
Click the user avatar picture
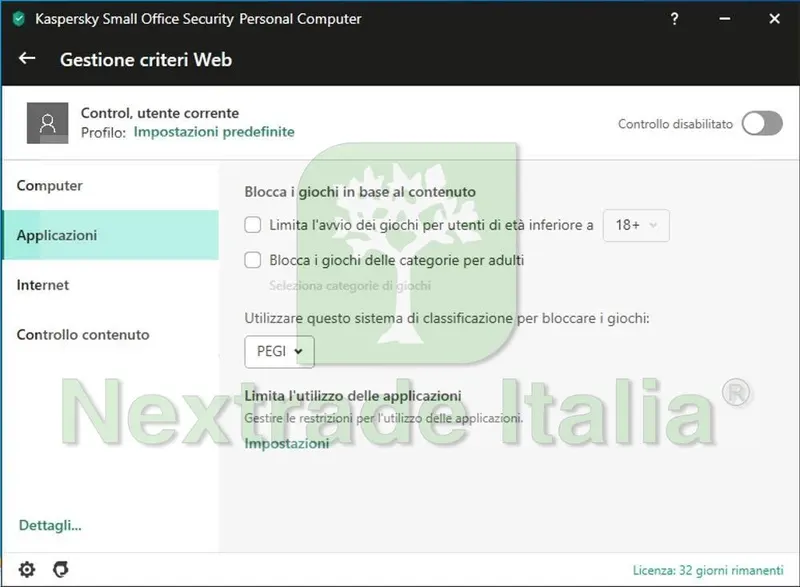tap(47, 123)
